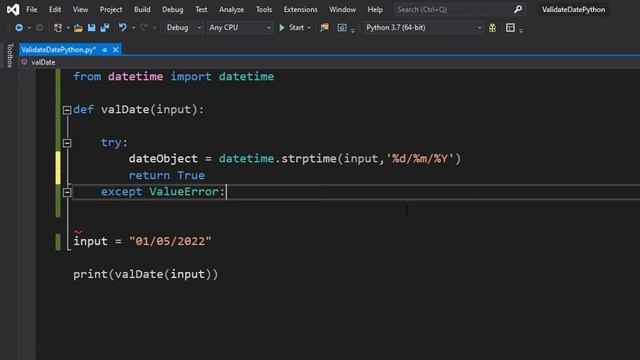This screenshot has width=640, height=360.
Task: Expand the Undo history dropdown arrow
Action: pos(133,28)
